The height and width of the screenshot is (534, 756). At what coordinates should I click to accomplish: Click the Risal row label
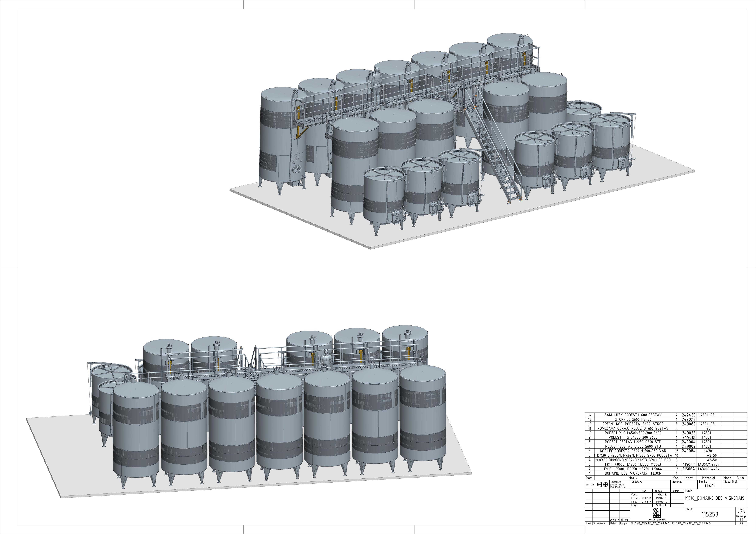(x=634, y=502)
